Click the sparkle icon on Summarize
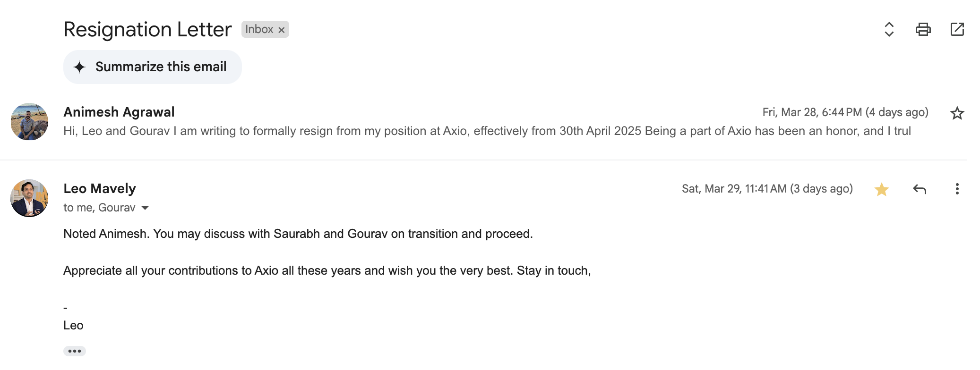Viewport: 980px width, 370px height. tap(79, 67)
